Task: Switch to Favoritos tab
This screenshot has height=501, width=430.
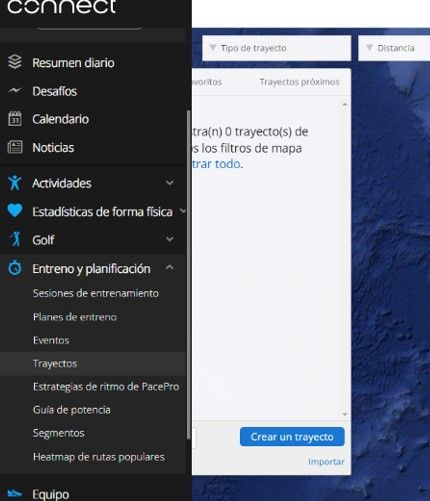Action: pyautogui.click(x=207, y=82)
